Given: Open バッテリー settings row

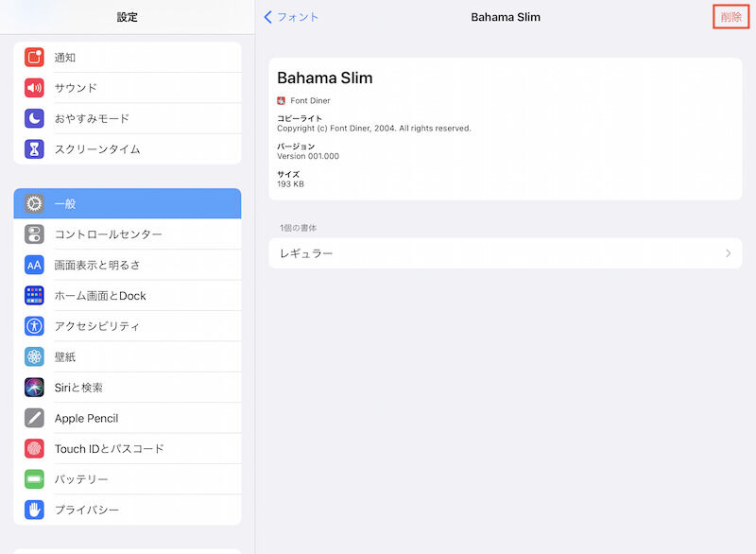Looking at the screenshot, I should tap(128, 479).
